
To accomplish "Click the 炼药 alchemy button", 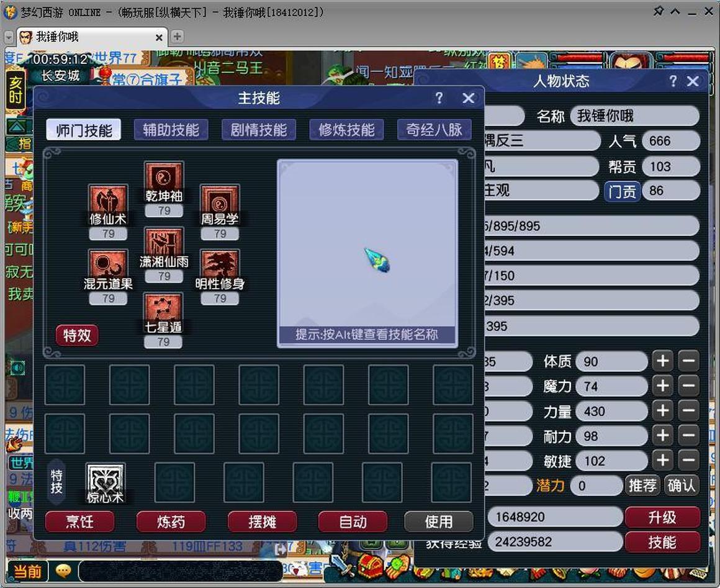I will 171,522.
